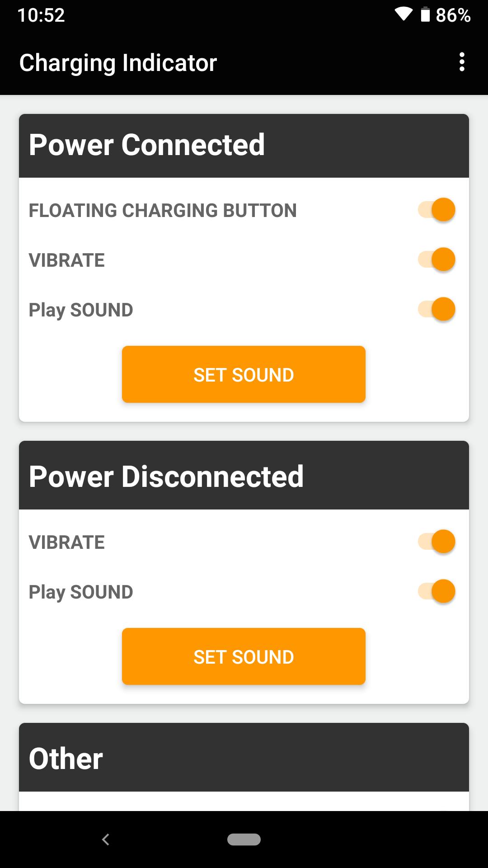The image size is (488, 868).
Task: Click Set Sound for Power Connected
Action: (244, 374)
